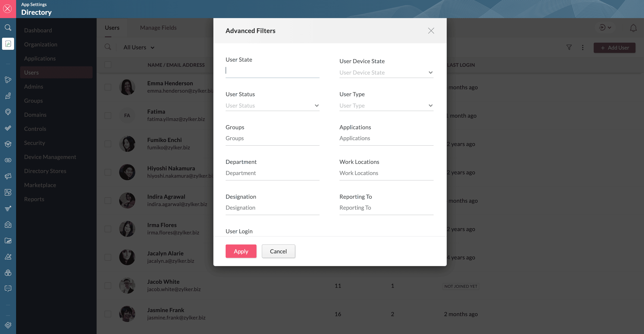Toggle the select-all header checkbox
644x334 pixels.
tap(108, 65)
